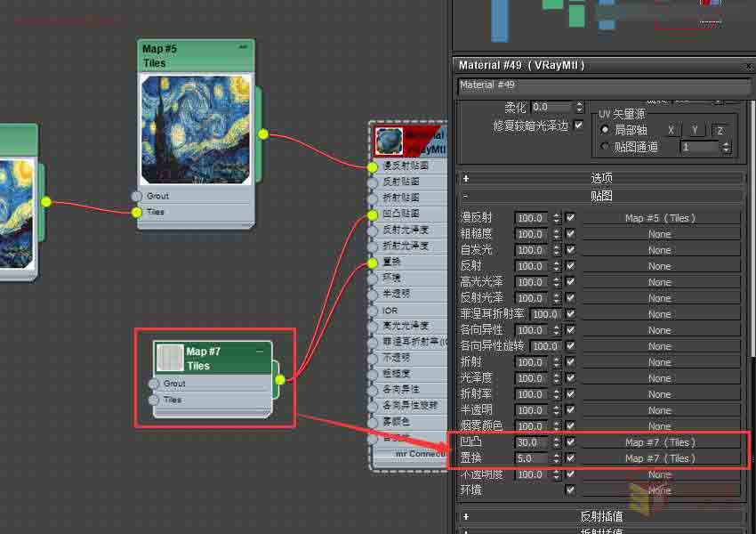The image size is (756, 534).
Task: Click the None button next to 自发光
Action: (660, 250)
